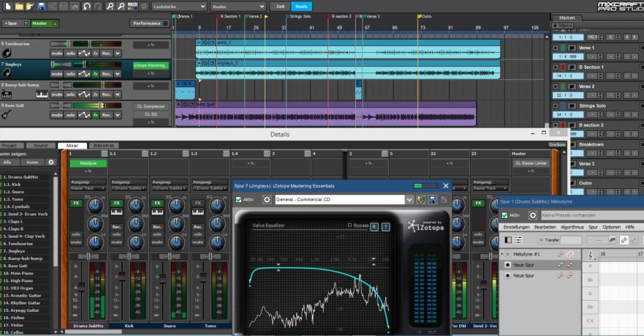
Task: Click the first magnifier zoom icon
Action: (x=110, y=6)
